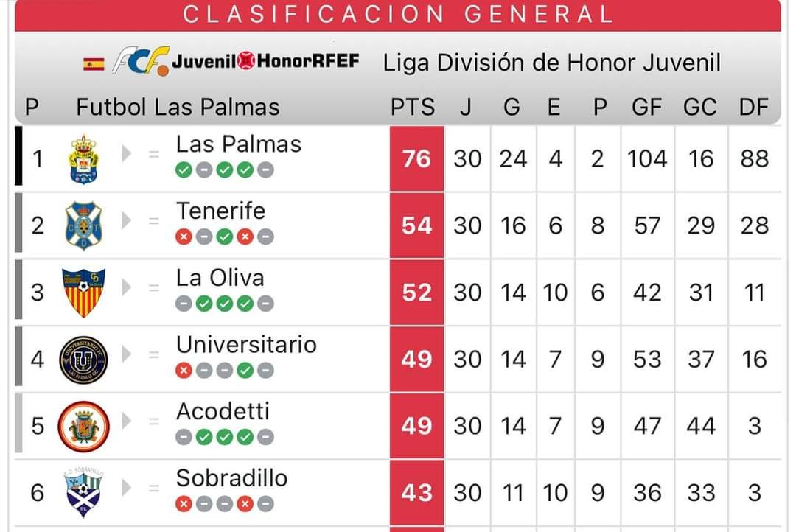
Task: Click the Acodetti club badge
Action: coord(83,427)
